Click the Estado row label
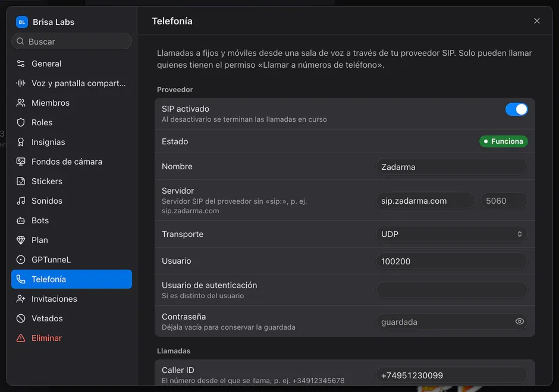The height and width of the screenshot is (392, 559). 175,141
